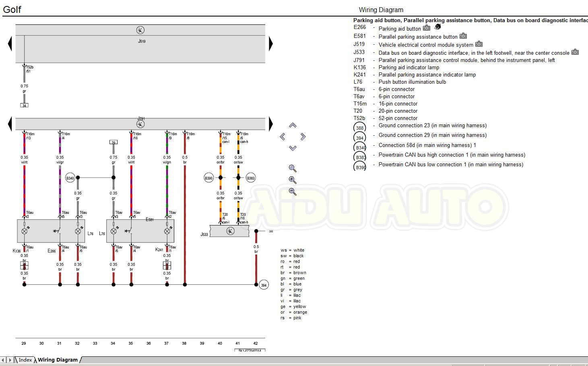The width and height of the screenshot is (588, 366).
Task: Select the B340 connection circle in the diagram
Action: 70,178
